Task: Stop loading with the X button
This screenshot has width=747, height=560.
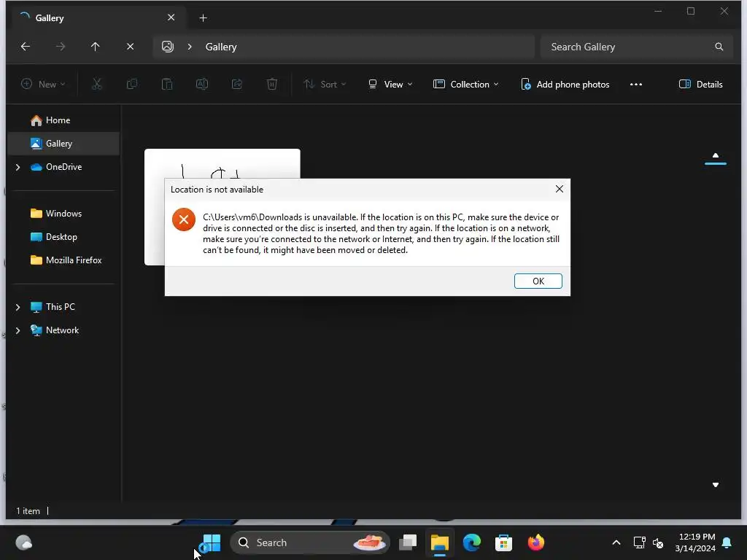Action: click(130, 47)
